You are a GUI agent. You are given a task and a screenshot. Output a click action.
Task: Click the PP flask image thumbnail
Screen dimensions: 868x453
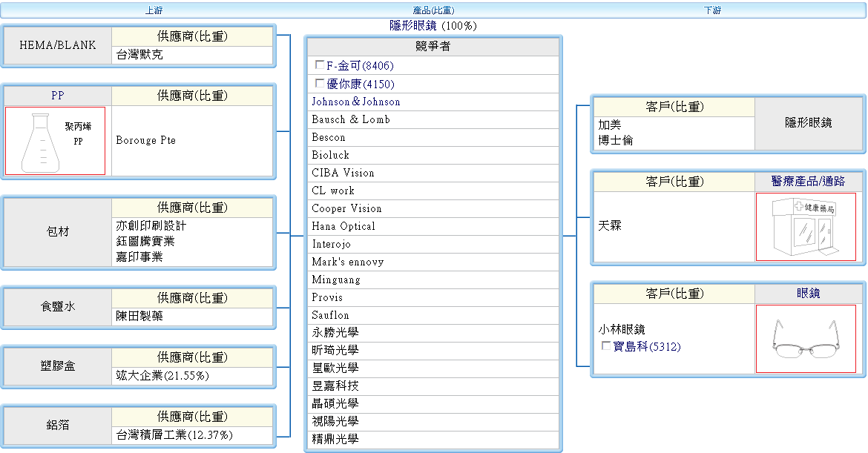[x=56, y=141]
